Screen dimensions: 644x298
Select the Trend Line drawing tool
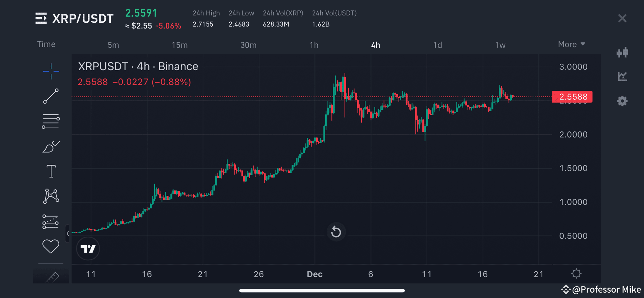(51, 96)
